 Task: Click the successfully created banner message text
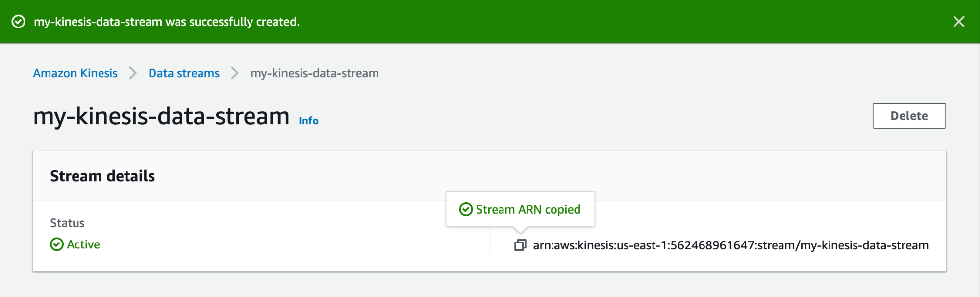[x=166, y=22]
